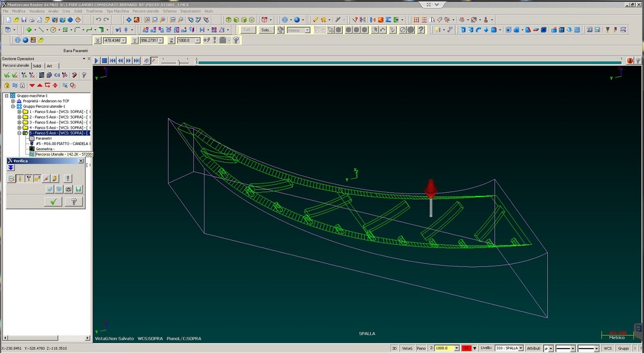Toggle backplot run mode
This screenshot has height=353, width=644.
tap(155, 61)
